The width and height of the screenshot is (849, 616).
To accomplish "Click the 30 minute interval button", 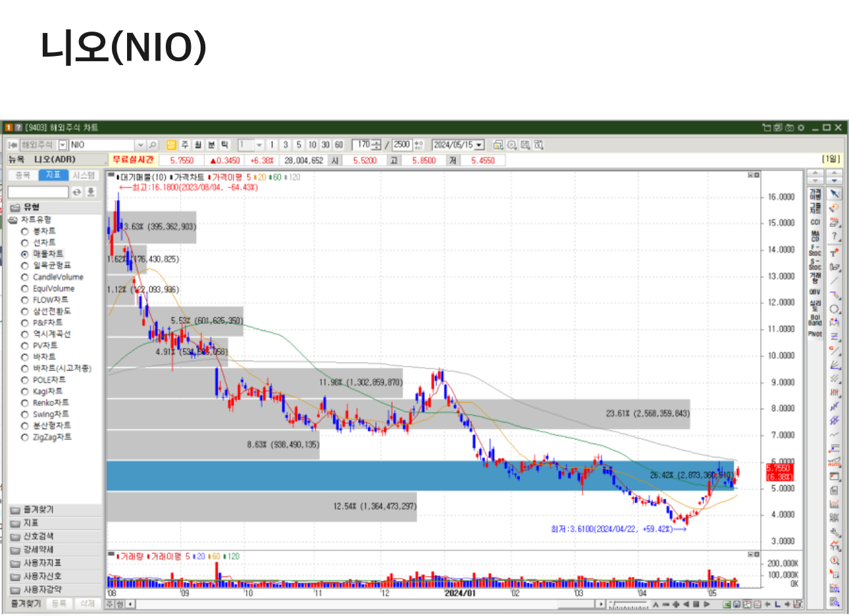I will (x=325, y=145).
